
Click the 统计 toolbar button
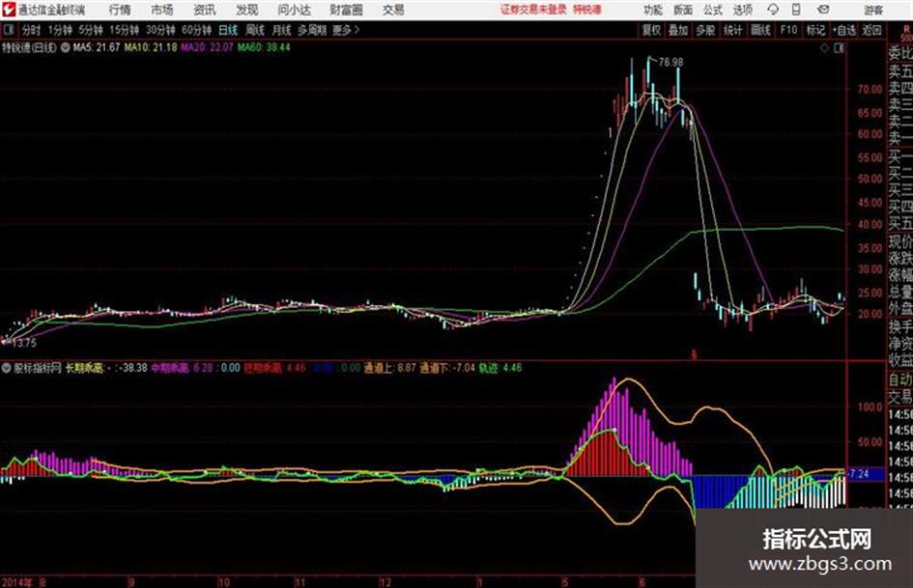coord(732,30)
